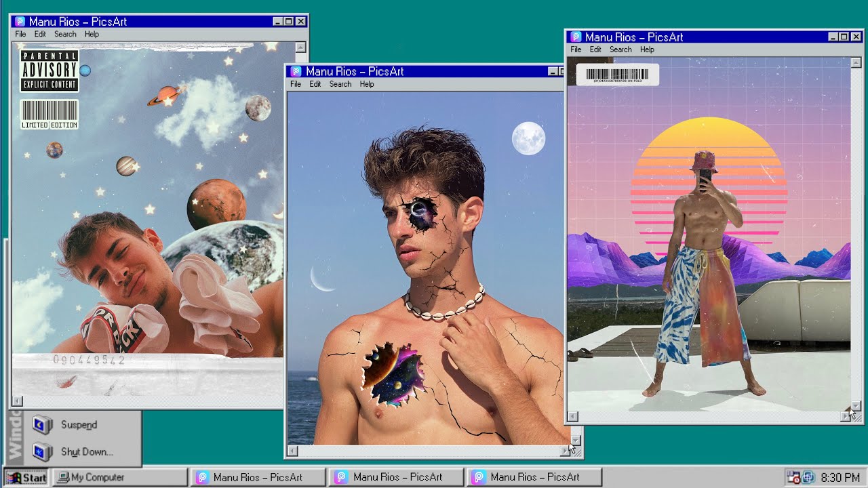Open Edit menu in the cracked-face window
This screenshot has width=868, height=488.
click(x=315, y=84)
